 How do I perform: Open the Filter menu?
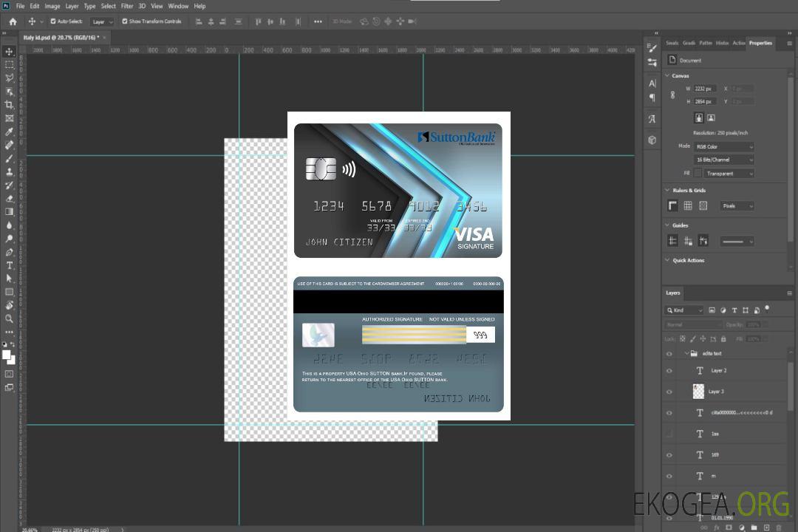point(127,6)
